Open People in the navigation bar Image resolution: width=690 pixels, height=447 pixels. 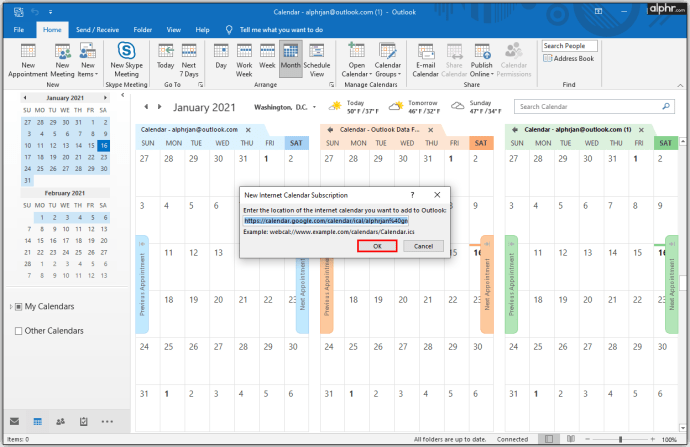point(61,421)
